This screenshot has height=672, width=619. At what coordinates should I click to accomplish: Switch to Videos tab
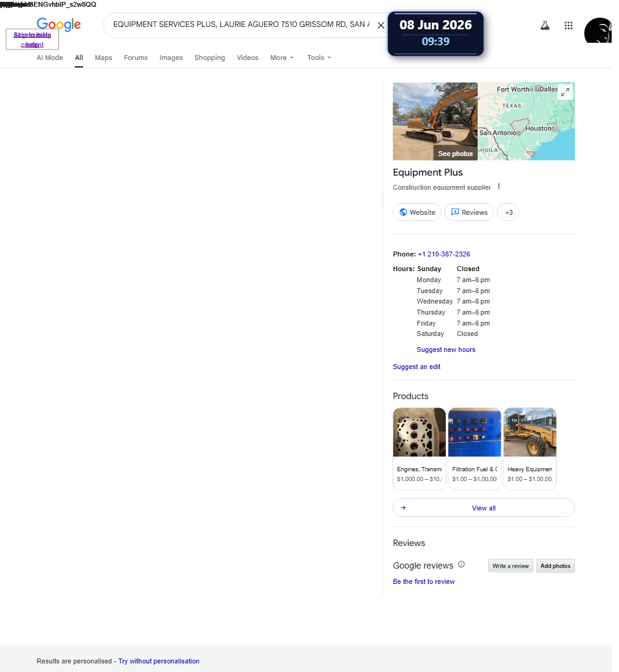tap(248, 58)
